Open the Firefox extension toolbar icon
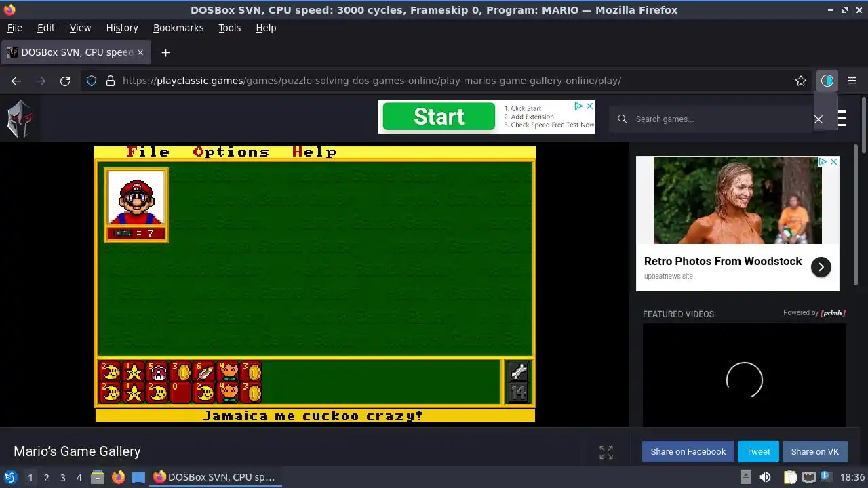 click(x=827, y=81)
